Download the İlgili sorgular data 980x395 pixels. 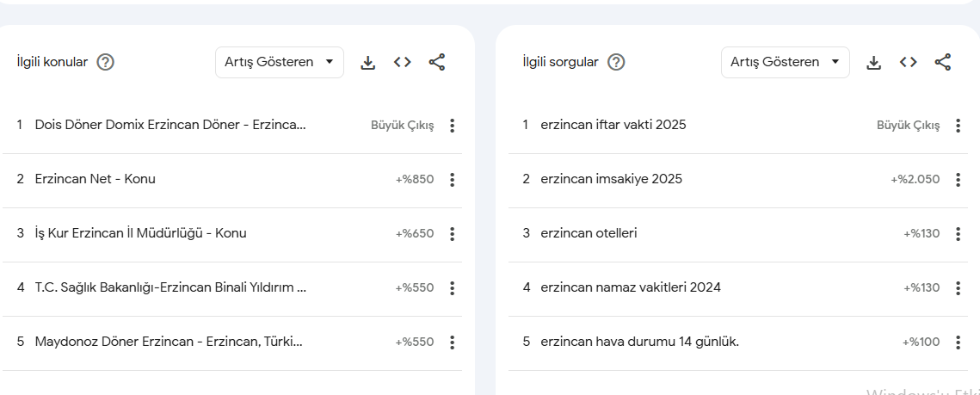pyautogui.click(x=874, y=63)
